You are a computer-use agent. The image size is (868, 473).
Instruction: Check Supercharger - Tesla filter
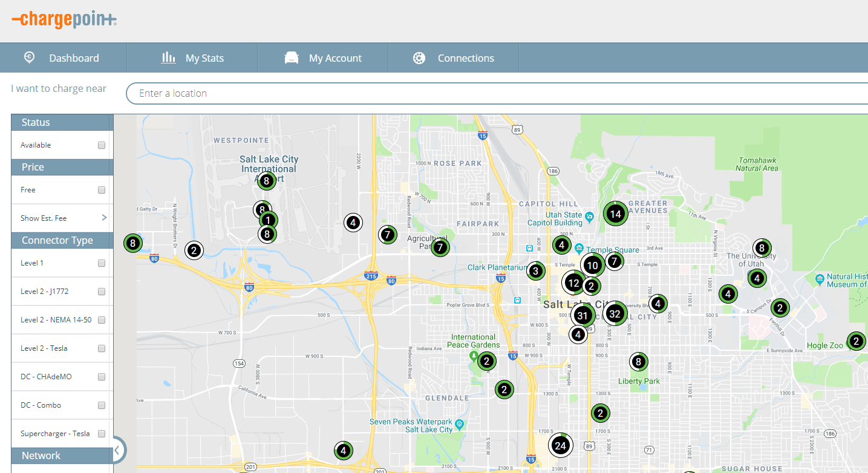coord(102,434)
